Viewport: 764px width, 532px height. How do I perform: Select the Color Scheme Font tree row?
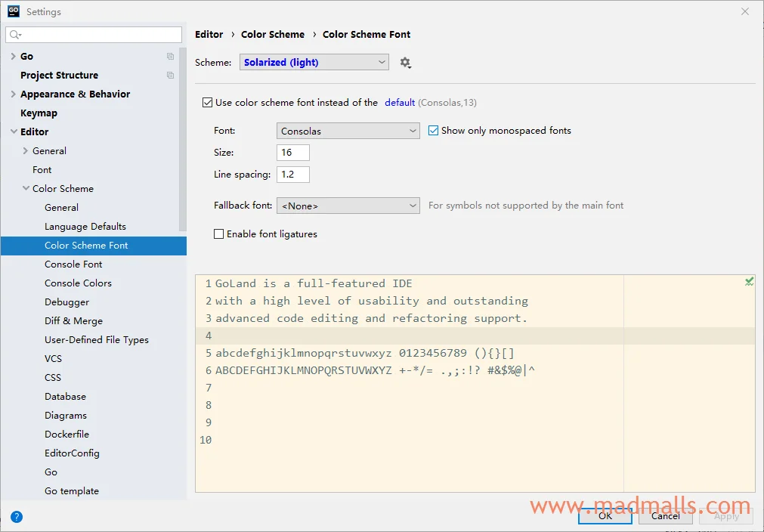pos(94,246)
